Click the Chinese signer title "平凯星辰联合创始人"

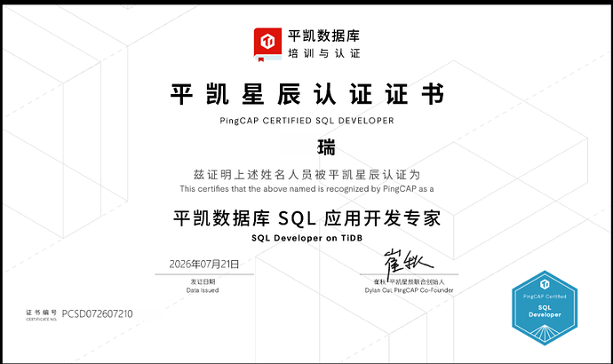pos(418,281)
